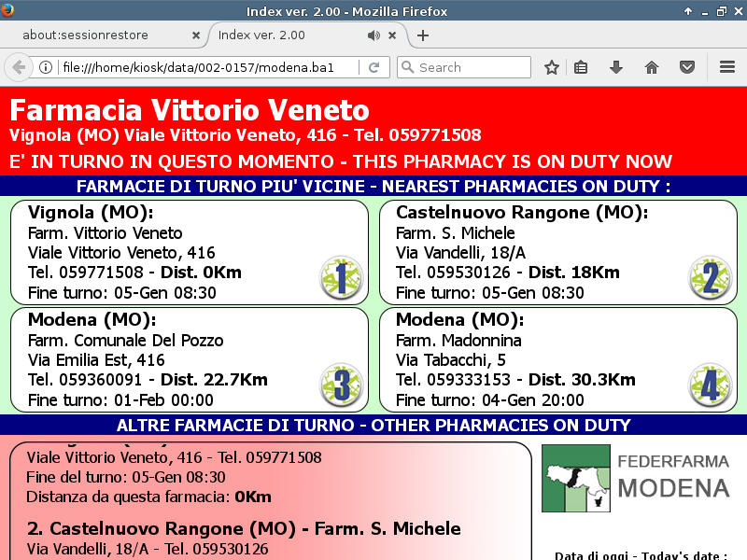
Task: Click the number 1 pharmacy badge icon
Action: (x=341, y=277)
